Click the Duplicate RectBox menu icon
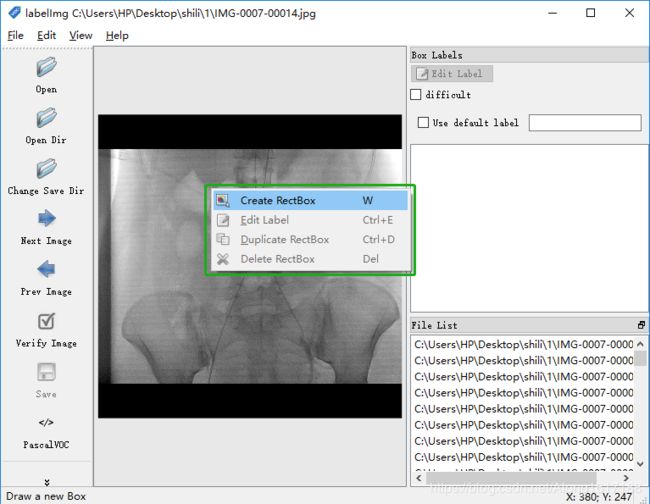 click(223, 240)
